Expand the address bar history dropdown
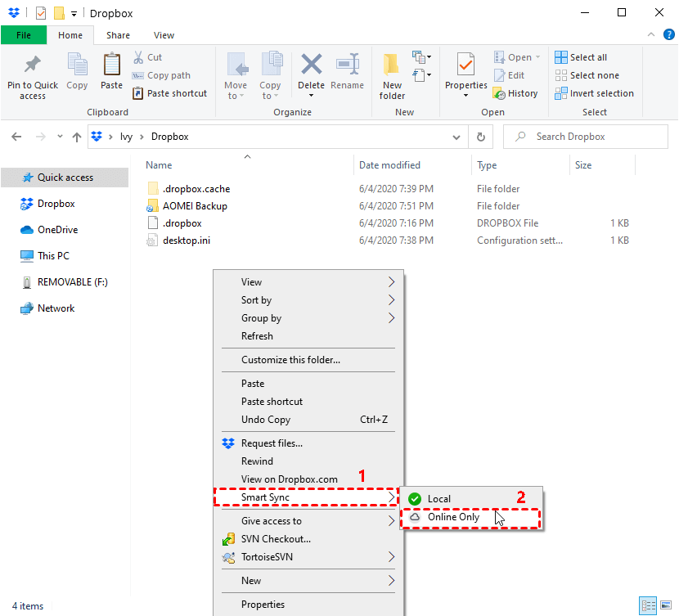The image size is (679, 616). point(459,137)
